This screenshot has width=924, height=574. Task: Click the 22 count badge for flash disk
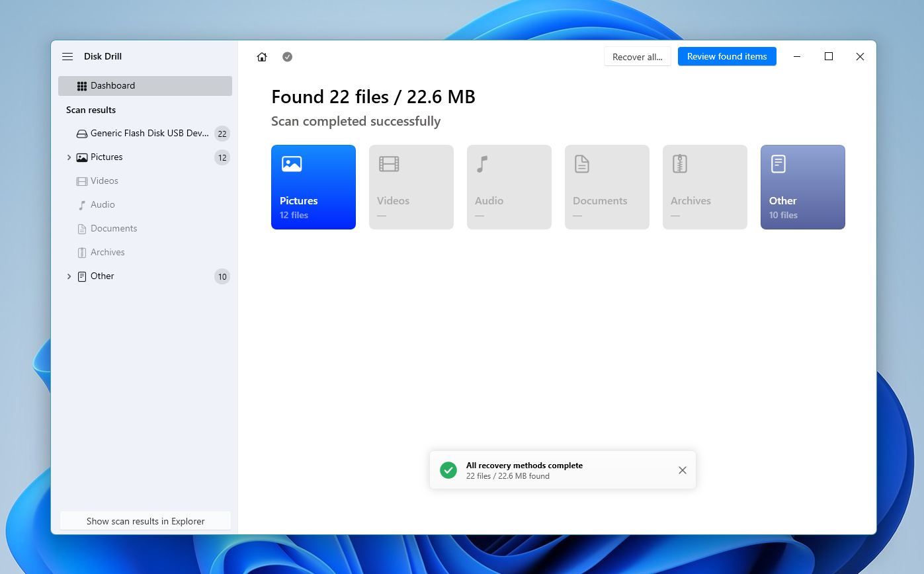222,134
